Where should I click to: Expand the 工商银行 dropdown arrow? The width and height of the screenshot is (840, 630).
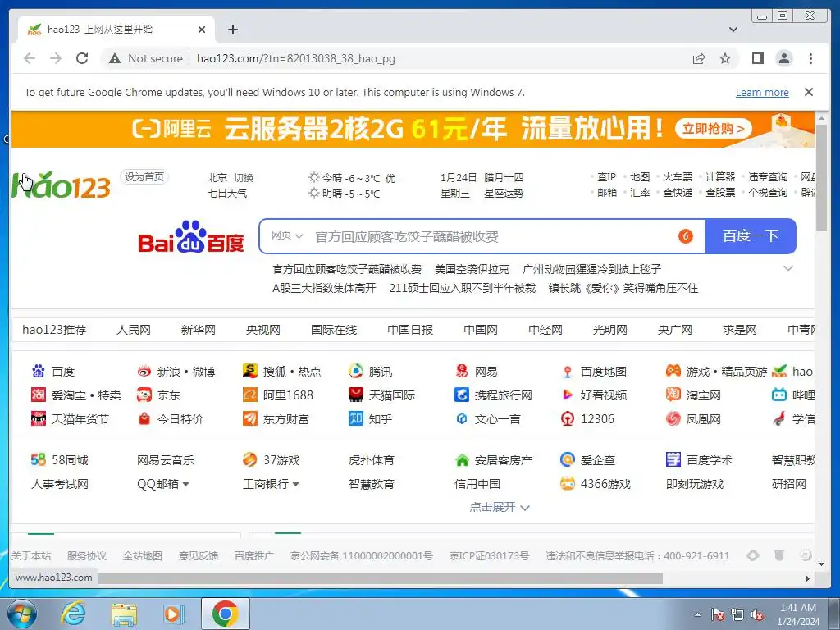[x=295, y=484]
